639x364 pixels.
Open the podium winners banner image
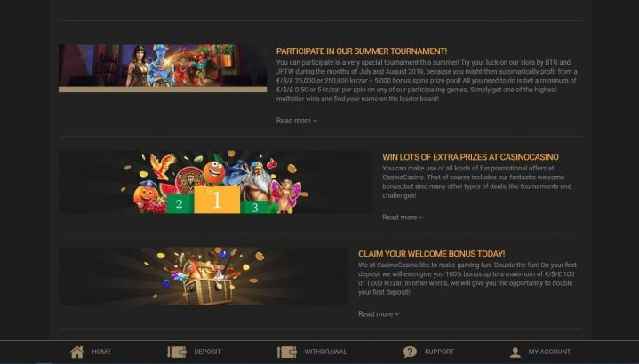[216, 182]
